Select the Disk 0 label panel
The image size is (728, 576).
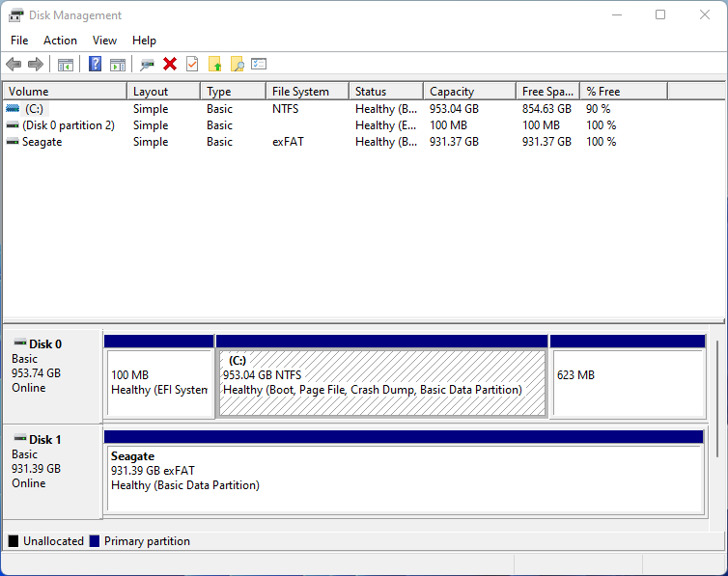click(52, 376)
